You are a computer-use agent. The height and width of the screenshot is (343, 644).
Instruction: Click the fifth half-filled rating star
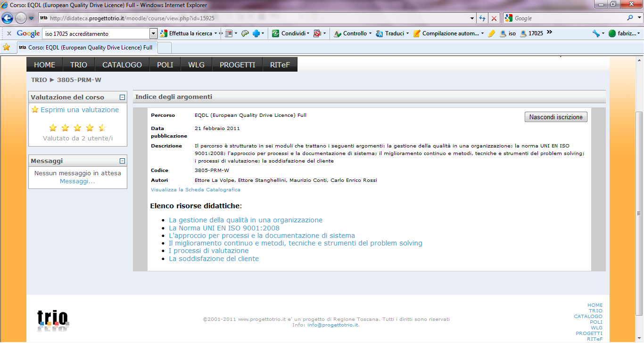[x=102, y=128]
